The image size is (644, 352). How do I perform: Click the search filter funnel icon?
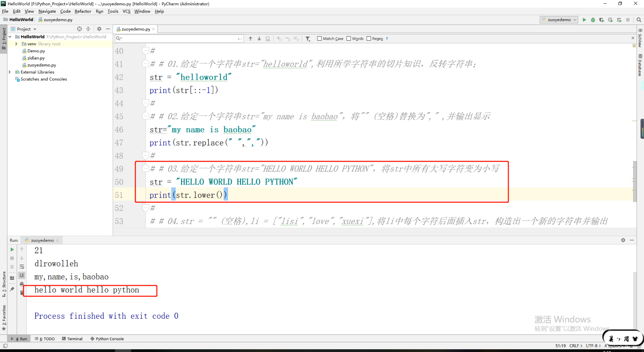click(x=308, y=39)
